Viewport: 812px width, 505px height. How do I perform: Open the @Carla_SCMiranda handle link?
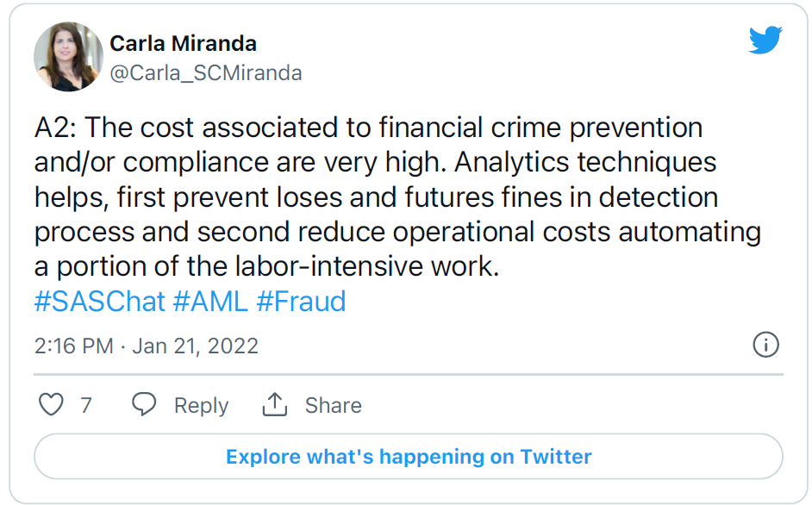coord(205,73)
